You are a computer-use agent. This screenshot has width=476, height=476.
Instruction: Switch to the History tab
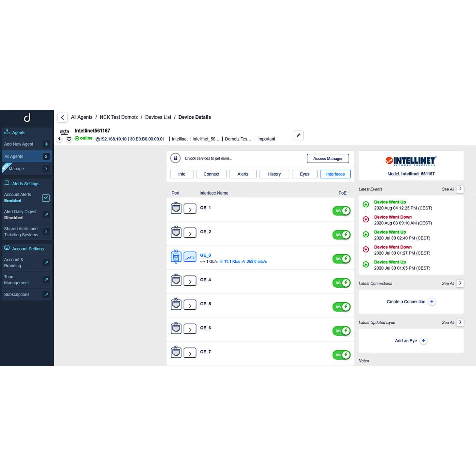(274, 174)
